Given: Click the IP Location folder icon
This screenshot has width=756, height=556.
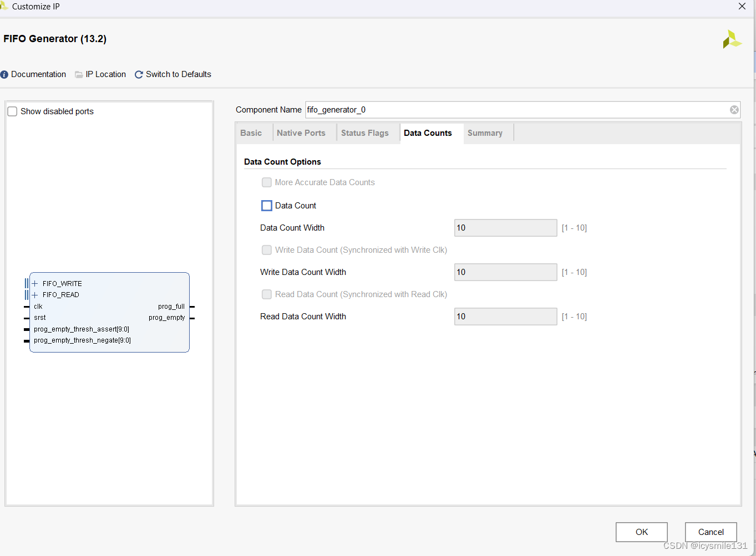Looking at the screenshot, I should pyautogui.click(x=79, y=75).
